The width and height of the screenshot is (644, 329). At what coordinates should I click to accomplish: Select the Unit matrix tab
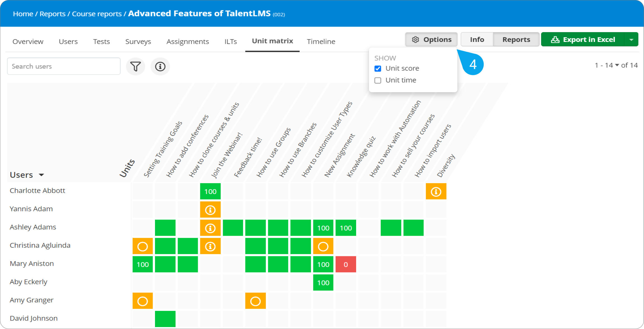point(272,41)
